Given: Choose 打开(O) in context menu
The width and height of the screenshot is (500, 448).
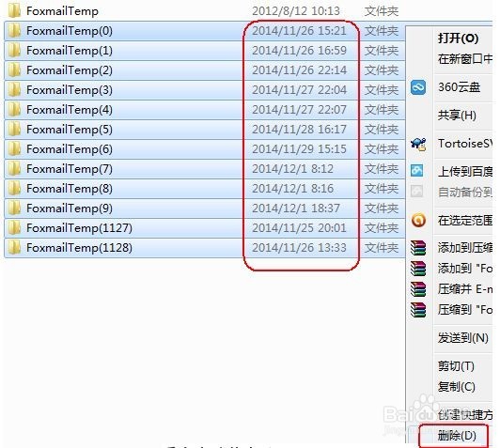Looking at the screenshot, I should click(x=458, y=39).
